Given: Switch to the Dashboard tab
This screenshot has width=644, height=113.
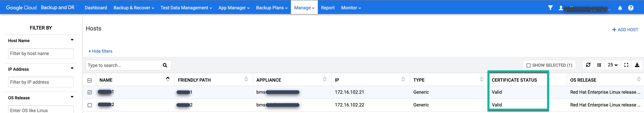Looking at the screenshot, I should pos(96,7).
